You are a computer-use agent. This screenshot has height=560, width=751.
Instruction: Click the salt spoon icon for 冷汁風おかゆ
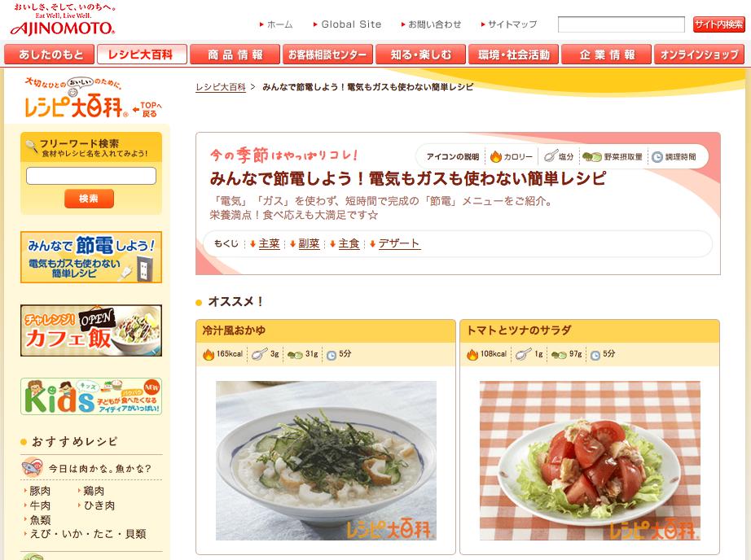pyautogui.click(x=259, y=354)
